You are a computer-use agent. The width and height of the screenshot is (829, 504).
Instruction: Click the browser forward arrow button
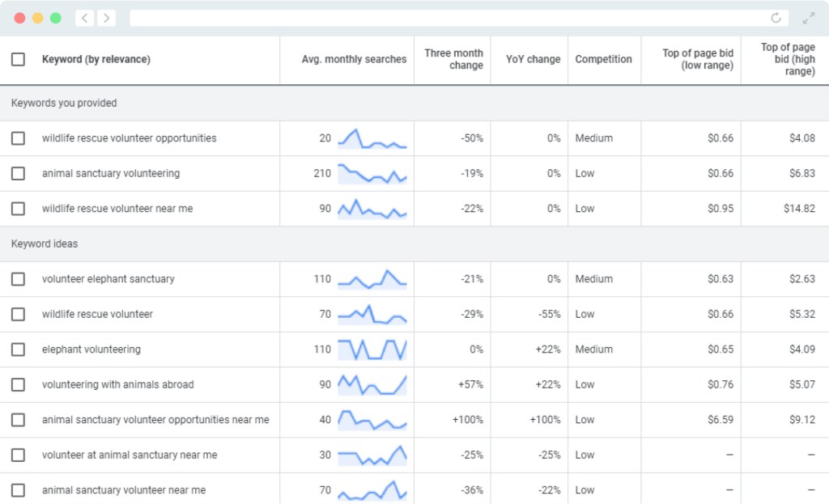(106, 18)
